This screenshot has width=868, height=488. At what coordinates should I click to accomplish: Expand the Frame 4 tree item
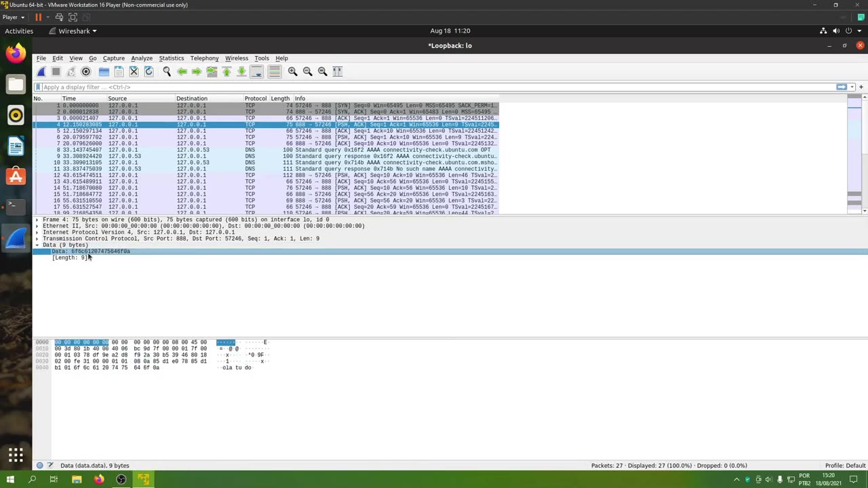tap(37, 220)
